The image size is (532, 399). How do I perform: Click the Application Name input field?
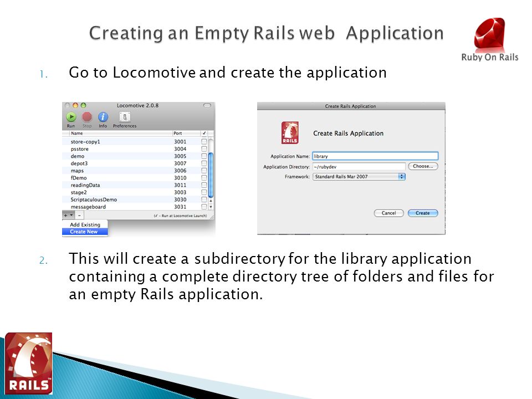tap(375, 156)
